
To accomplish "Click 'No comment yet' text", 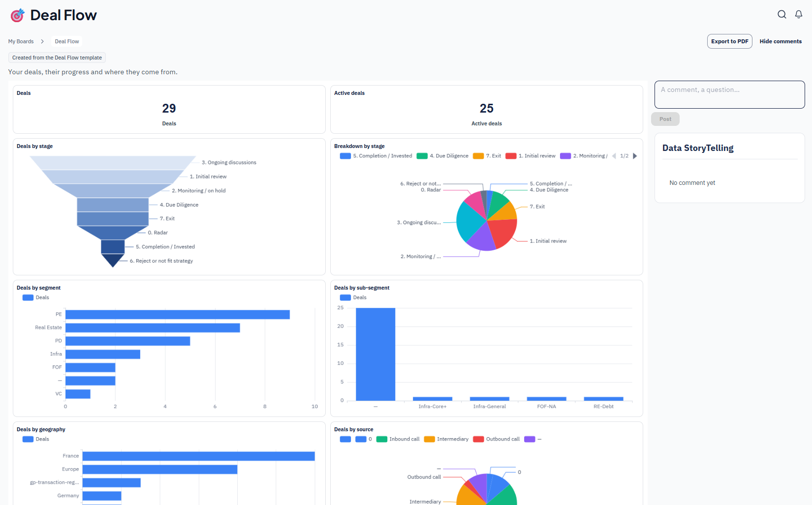I will (692, 183).
